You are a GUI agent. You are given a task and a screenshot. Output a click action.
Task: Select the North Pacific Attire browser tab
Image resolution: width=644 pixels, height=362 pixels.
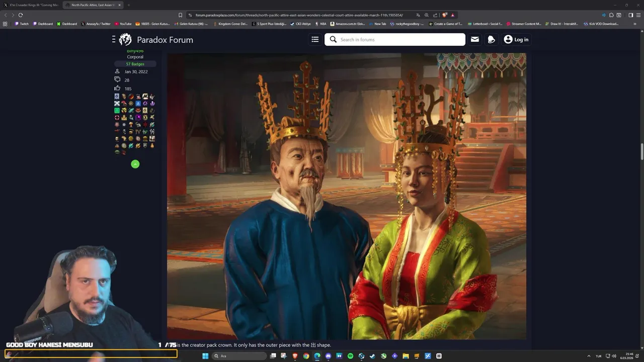click(93, 5)
